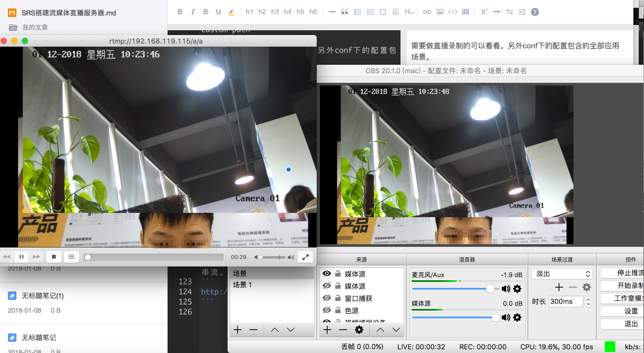The width and height of the screenshot is (644, 353).
Task: Insert a checked task box
Action: coord(396,12)
